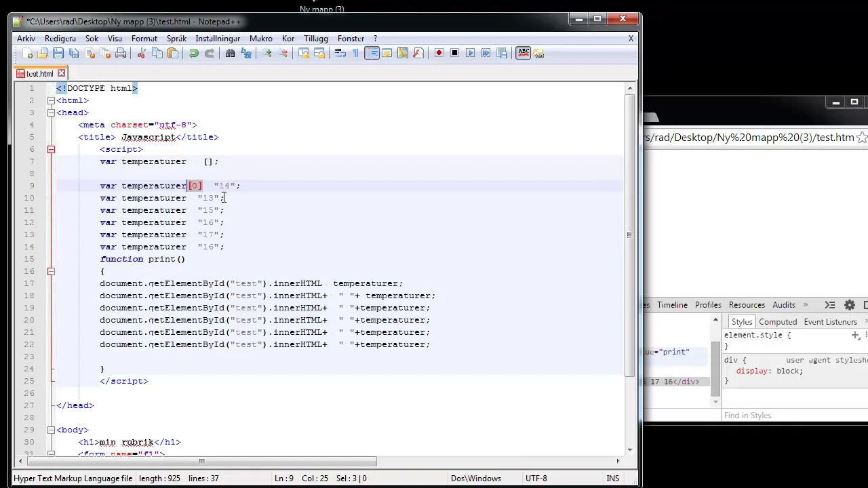Open the Arkiv menu

pyautogui.click(x=26, y=39)
